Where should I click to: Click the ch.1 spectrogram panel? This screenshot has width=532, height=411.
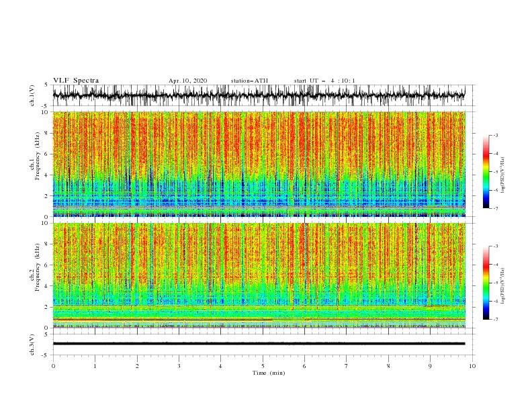pos(259,164)
